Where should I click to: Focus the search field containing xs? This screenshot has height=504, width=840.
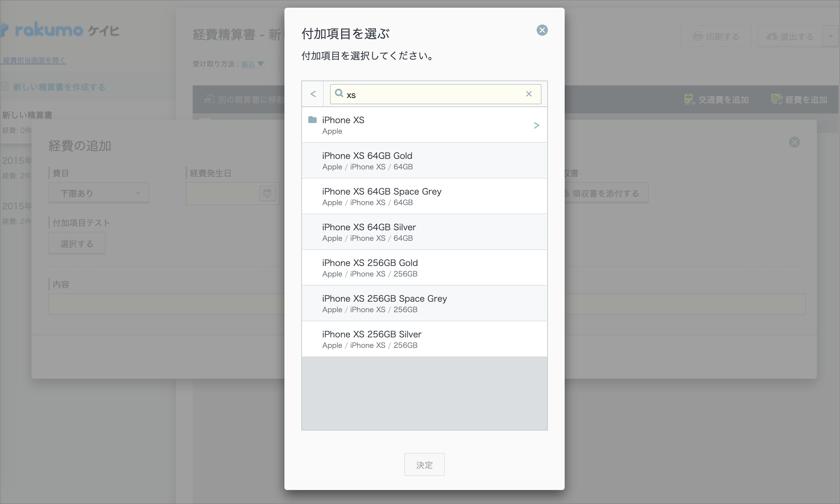[x=435, y=94]
